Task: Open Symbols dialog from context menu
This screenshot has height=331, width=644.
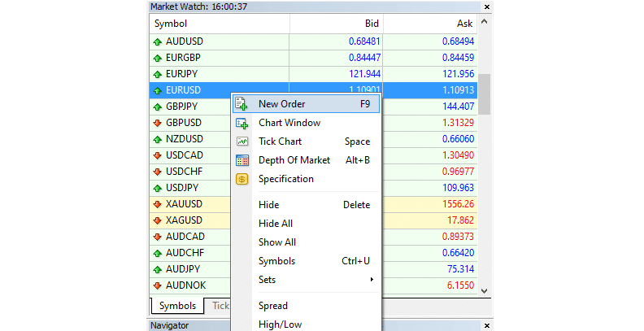Action: [x=277, y=261]
